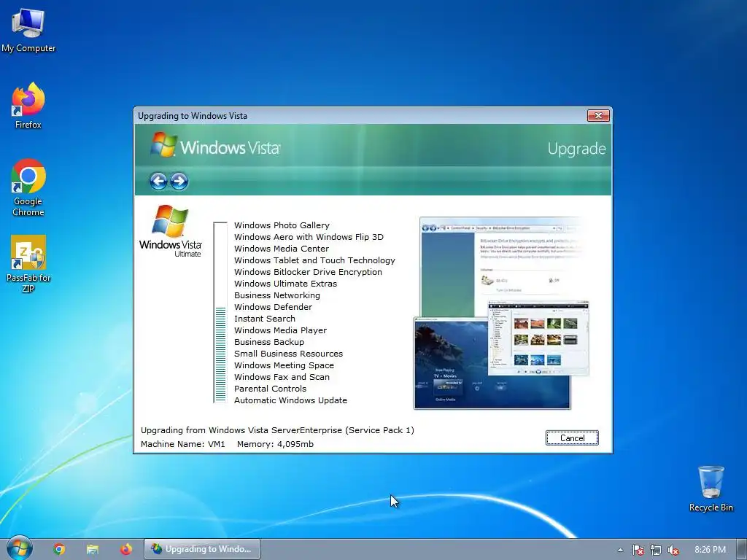
Task: Launch Chrome from the taskbar
Action: (59, 549)
